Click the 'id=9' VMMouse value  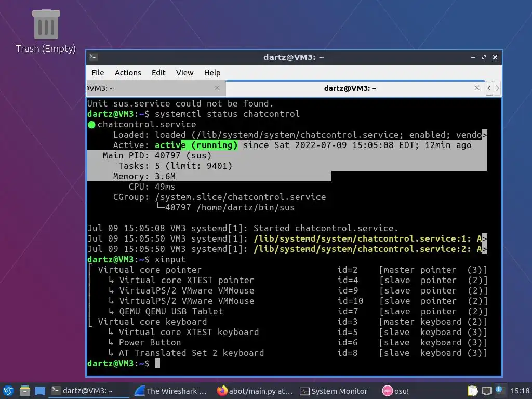pyautogui.click(x=348, y=290)
